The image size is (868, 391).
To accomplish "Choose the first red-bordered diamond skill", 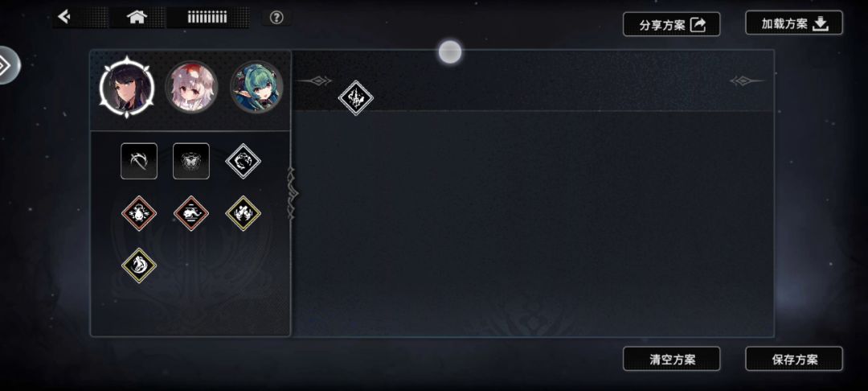I will tap(139, 213).
